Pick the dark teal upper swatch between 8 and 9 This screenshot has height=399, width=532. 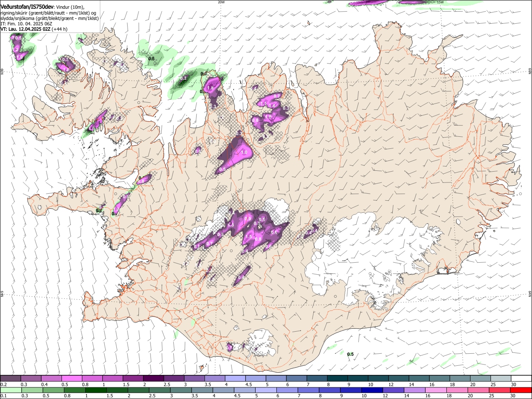337,378
